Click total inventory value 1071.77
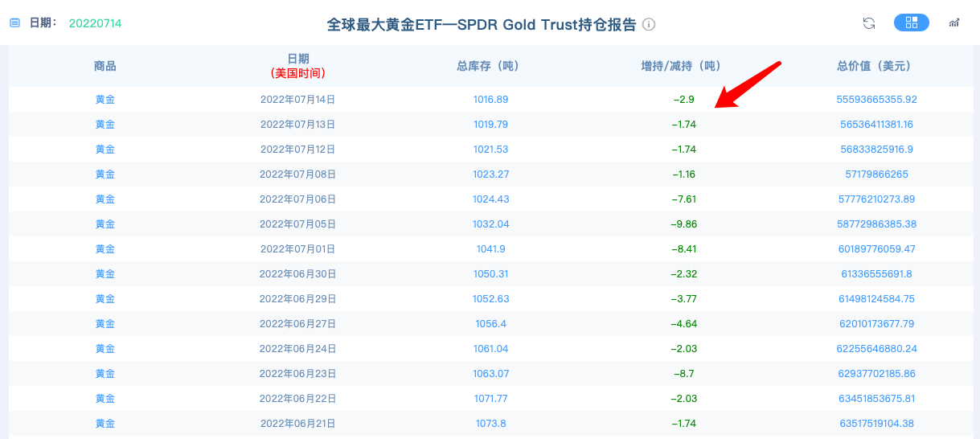This screenshot has width=980, height=439. click(490, 399)
